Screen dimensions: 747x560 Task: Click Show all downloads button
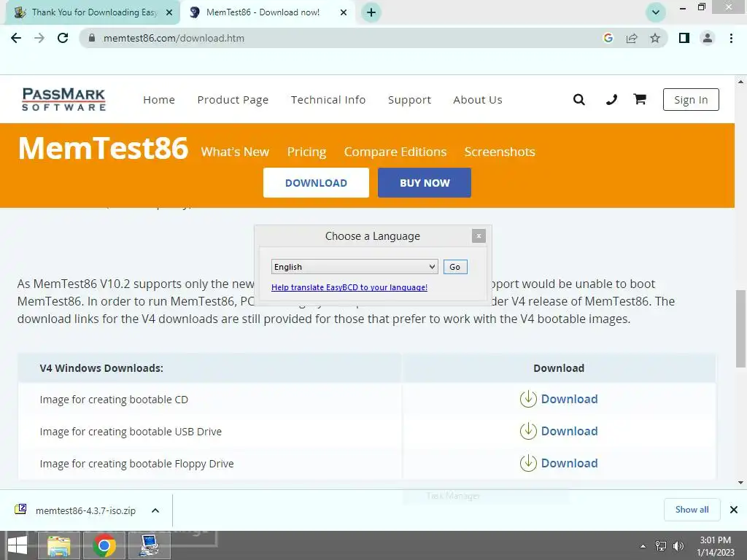692,510
